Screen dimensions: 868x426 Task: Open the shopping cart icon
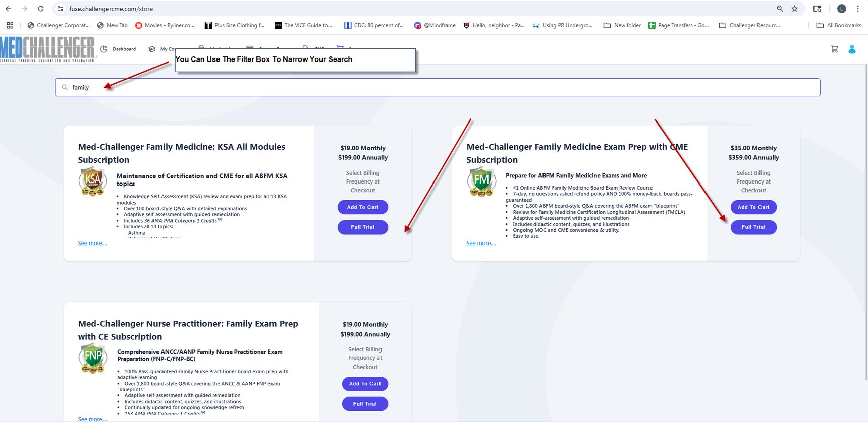[x=834, y=49]
